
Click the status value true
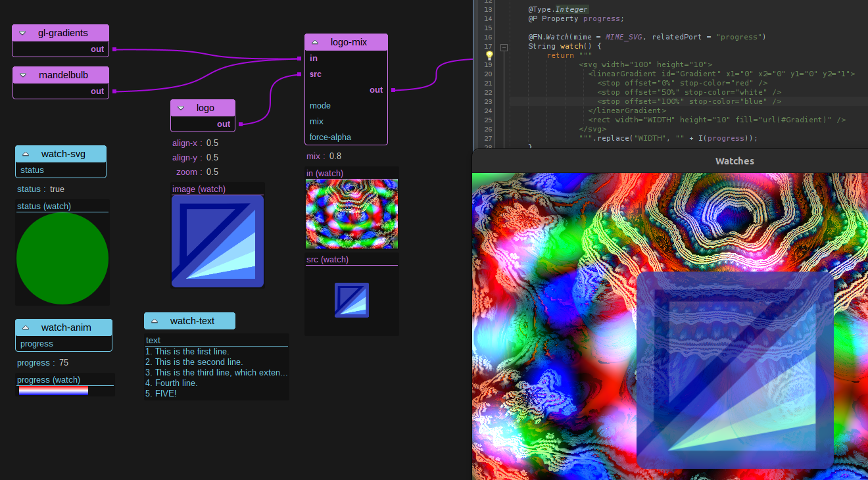(57, 189)
